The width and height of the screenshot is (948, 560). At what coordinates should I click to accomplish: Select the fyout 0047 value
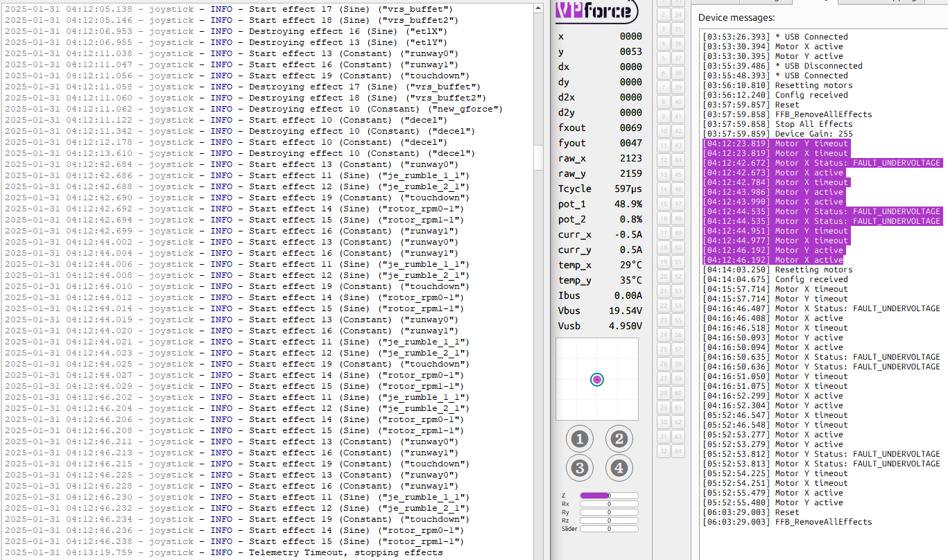pyautogui.click(x=600, y=143)
